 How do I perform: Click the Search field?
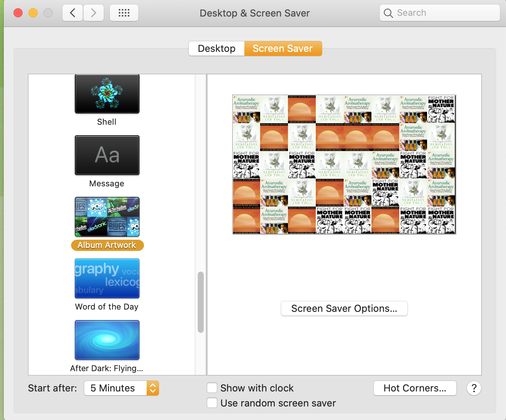tap(440, 13)
